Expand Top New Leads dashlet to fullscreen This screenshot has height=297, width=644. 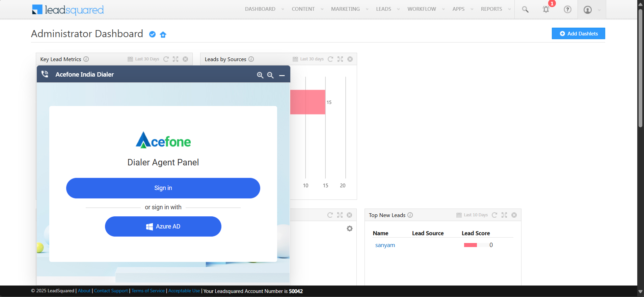(504, 215)
